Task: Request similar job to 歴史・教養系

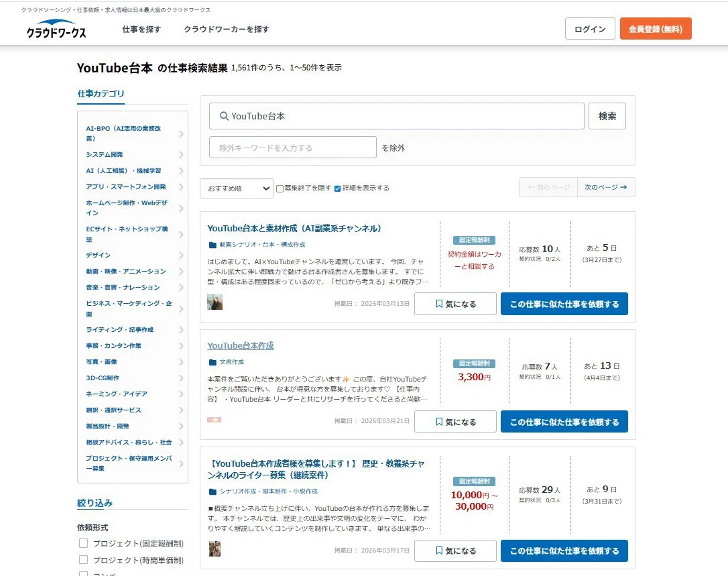Action: 564,551
